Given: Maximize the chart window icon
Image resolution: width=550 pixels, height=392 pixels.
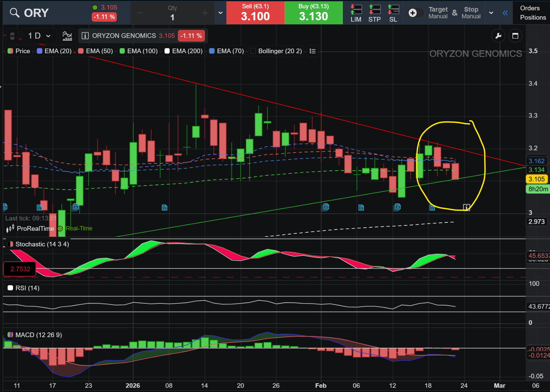Looking at the screenshot, I should 515,36.
